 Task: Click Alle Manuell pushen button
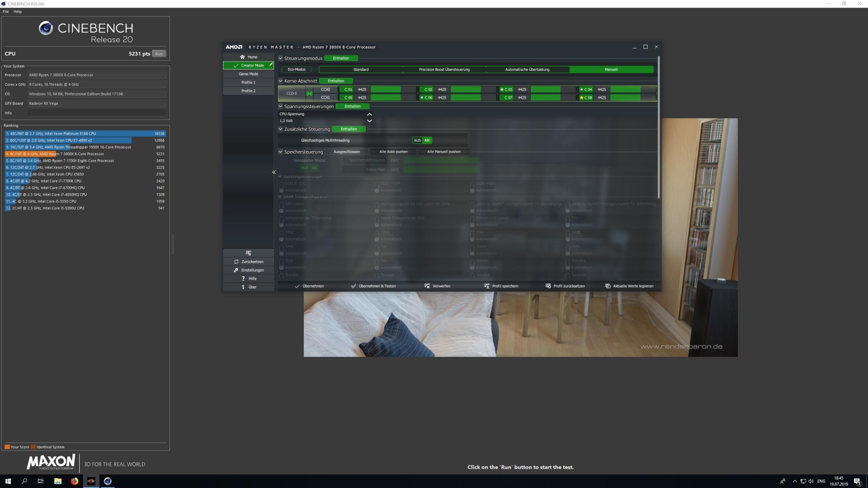[444, 152]
